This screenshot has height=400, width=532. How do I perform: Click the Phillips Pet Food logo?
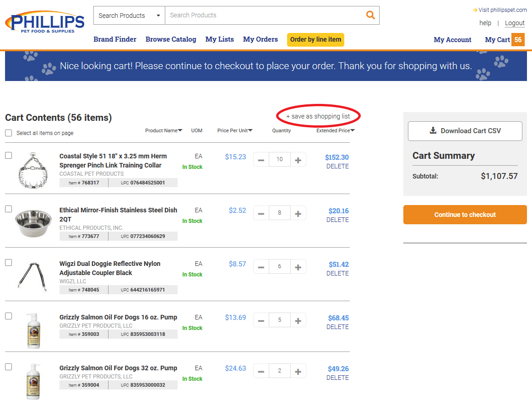pos(45,22)
